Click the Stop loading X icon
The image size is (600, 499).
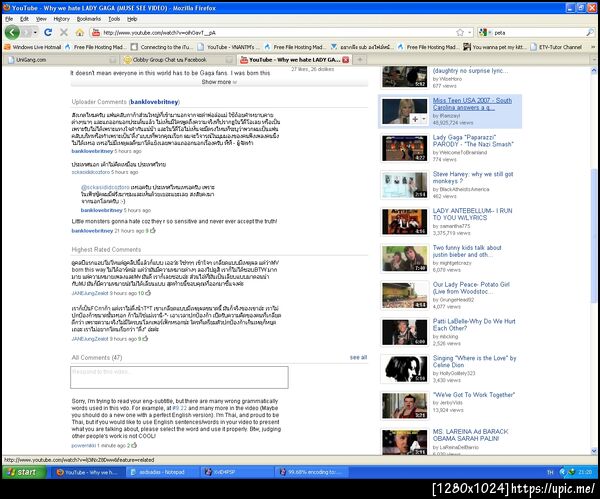point(64,33)
